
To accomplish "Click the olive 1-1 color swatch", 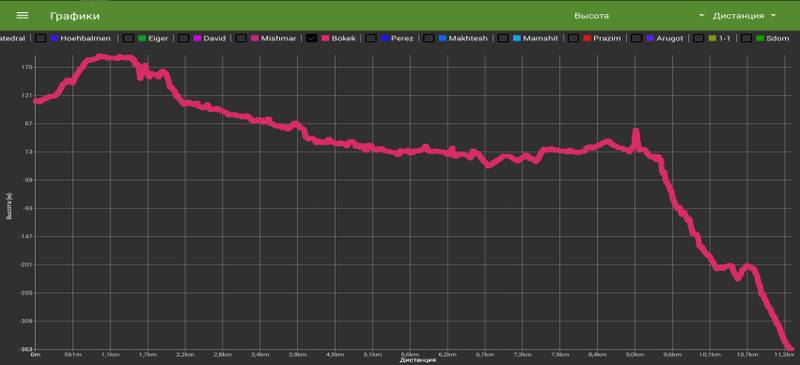I will coord(712,38).
